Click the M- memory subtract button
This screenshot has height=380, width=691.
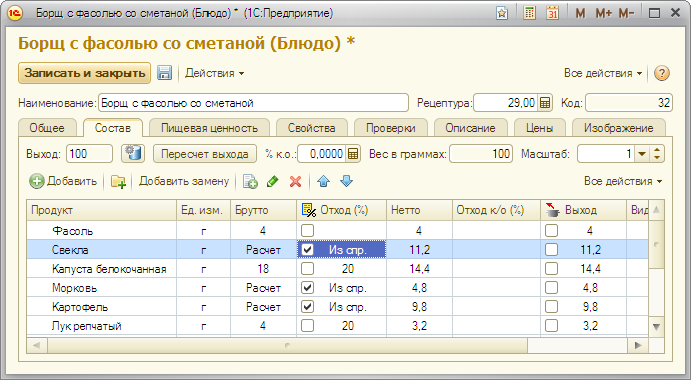pos(626,13)
